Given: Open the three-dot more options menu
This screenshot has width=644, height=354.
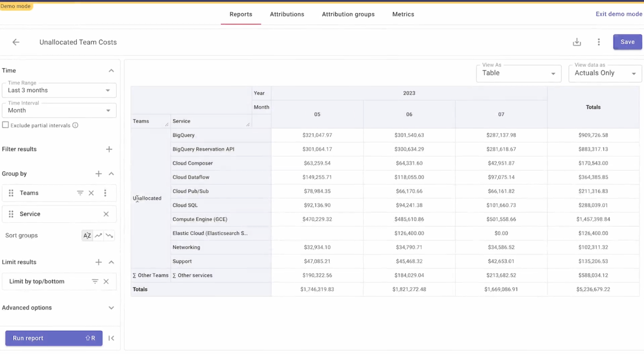Looking at the screenshot, I should coord(599,42).
